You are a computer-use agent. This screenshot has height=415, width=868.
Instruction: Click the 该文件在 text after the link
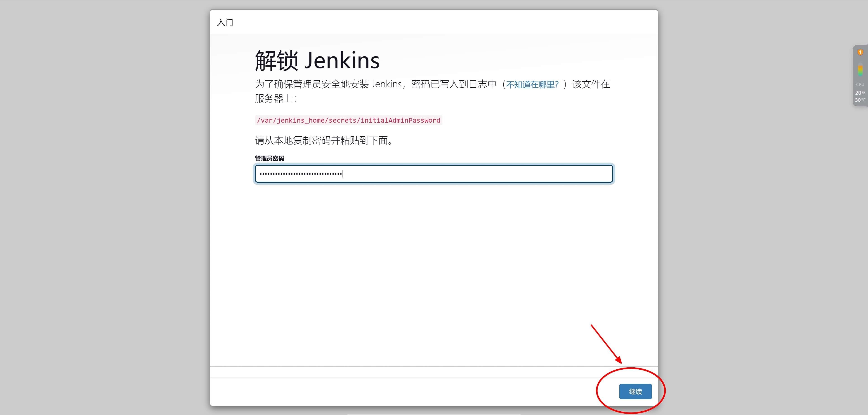pyautogui.click(x=591, y=84)
